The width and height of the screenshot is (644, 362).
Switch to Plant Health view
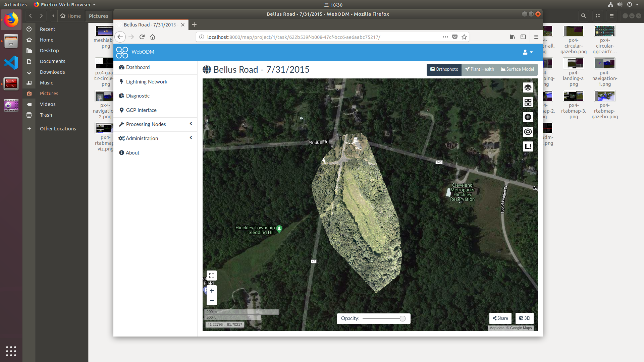(x=479, y=69)
